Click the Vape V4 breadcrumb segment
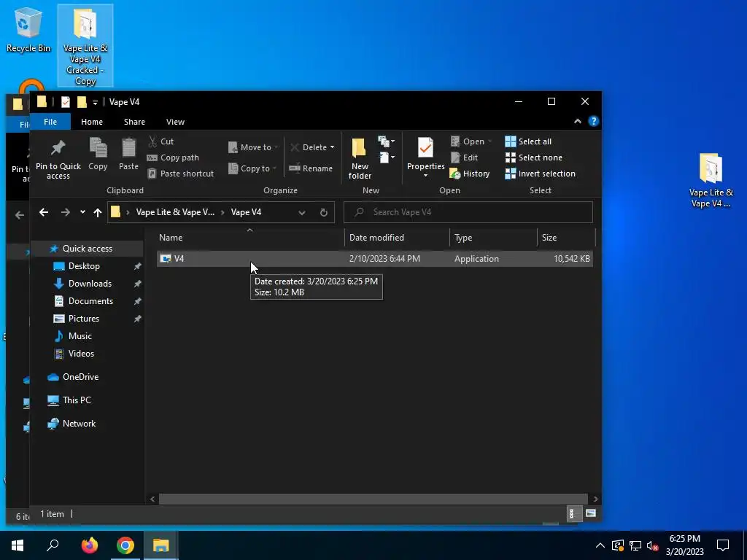747x560 pixels. [246, 212]
